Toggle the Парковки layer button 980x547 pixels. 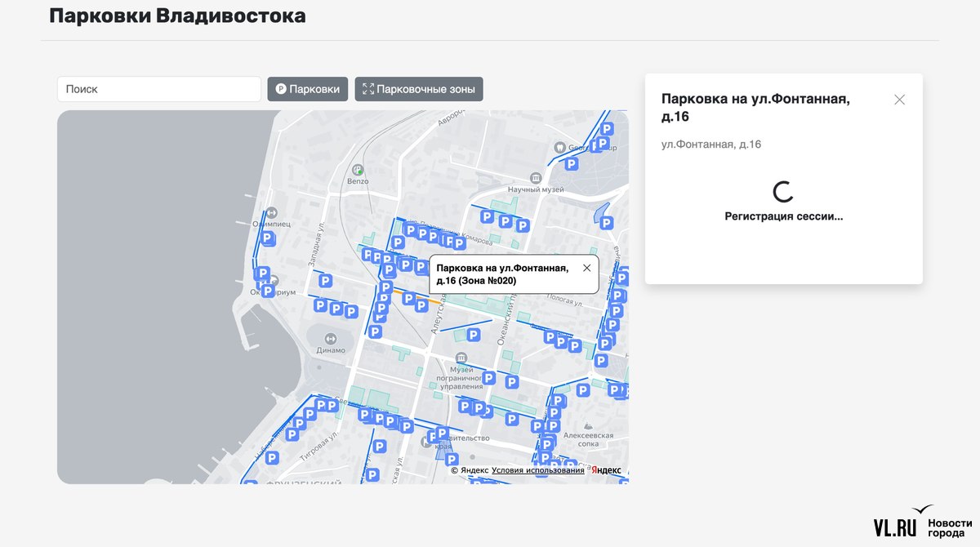tap(308, 89)
